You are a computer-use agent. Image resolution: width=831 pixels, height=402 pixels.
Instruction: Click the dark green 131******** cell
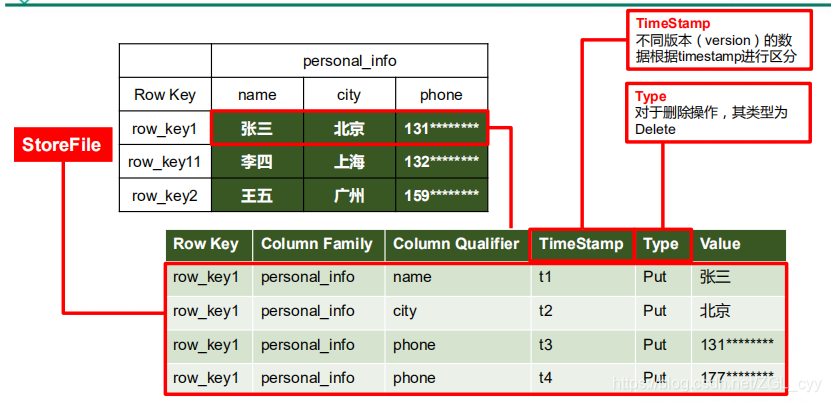click(x=441, y=128)
